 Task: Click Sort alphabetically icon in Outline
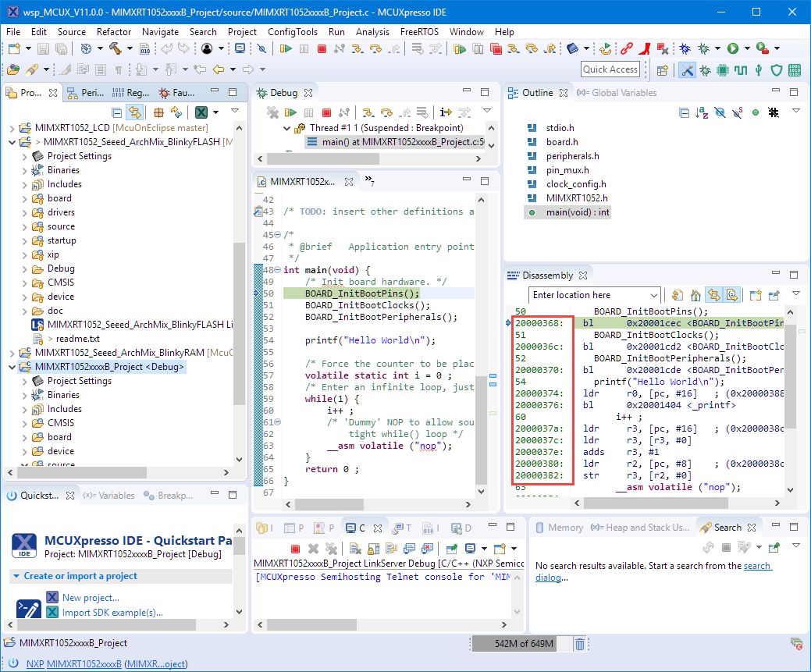702,112
